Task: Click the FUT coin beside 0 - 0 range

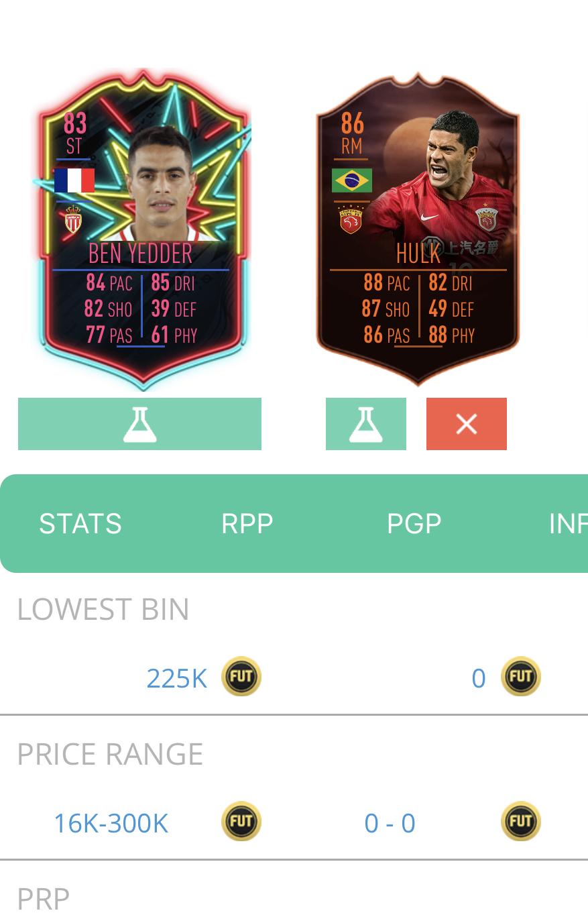Action: pyautogui.click(x=521, y=821)
